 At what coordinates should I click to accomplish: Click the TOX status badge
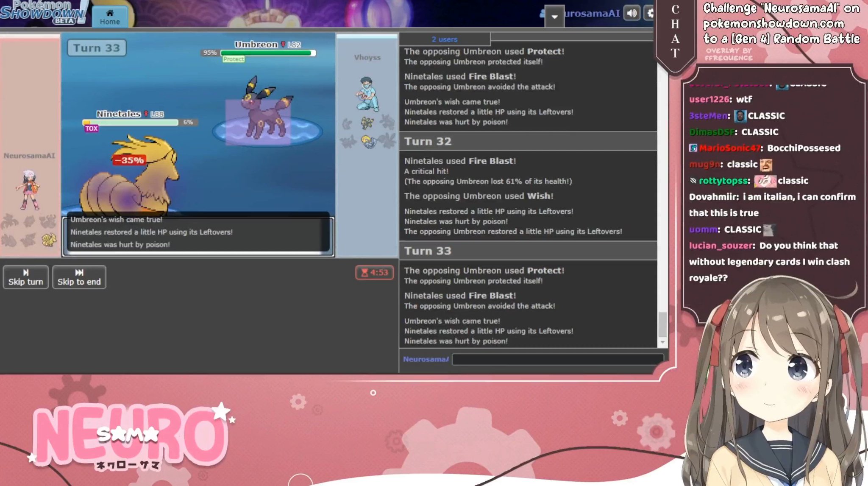pyautogui.click(x=91, y=128)
